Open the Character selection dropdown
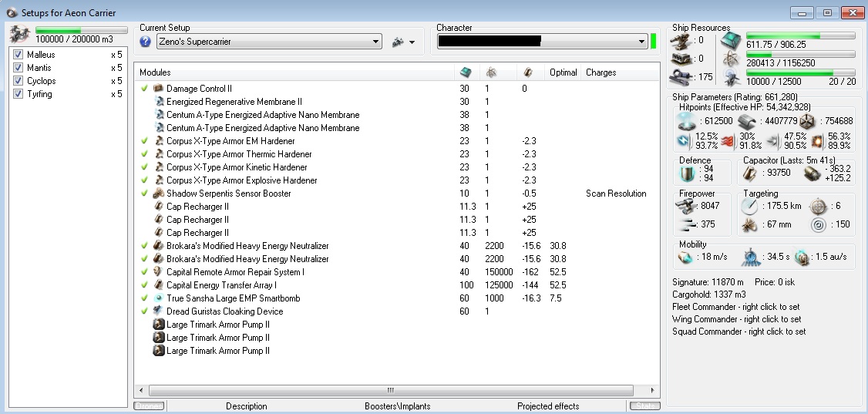The image size is (868, 414). pyautogui.click(x=542, y=42)
